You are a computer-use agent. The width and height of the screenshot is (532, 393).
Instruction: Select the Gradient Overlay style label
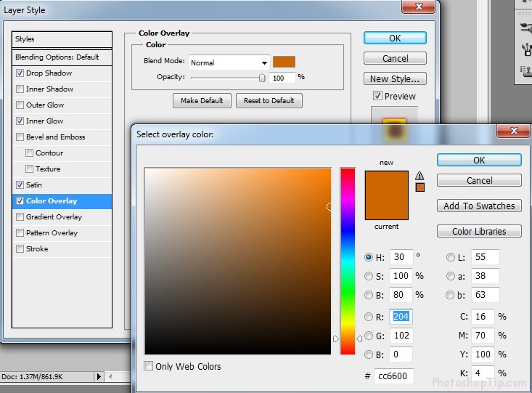click(54, 216)
